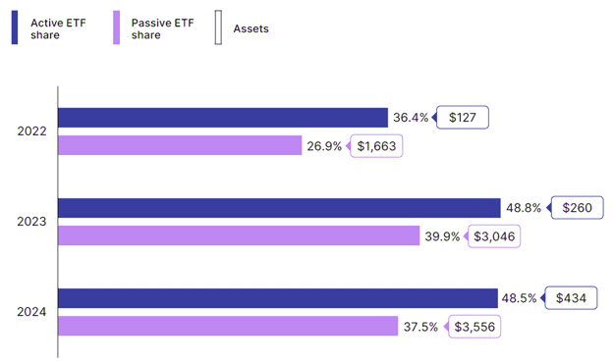The image size is (613, 364).
Task: Click the $260 assets callout
Action: 577,207
